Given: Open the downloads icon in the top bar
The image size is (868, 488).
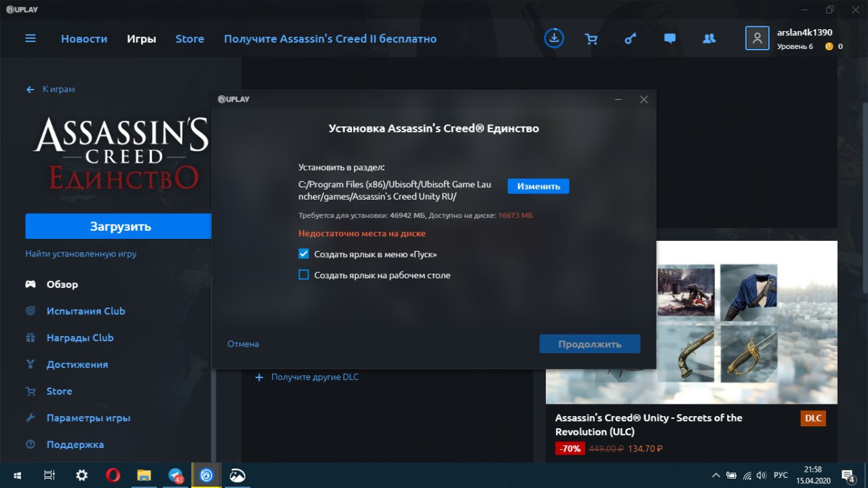Looking at the screenshot, I should click(554, 38).
